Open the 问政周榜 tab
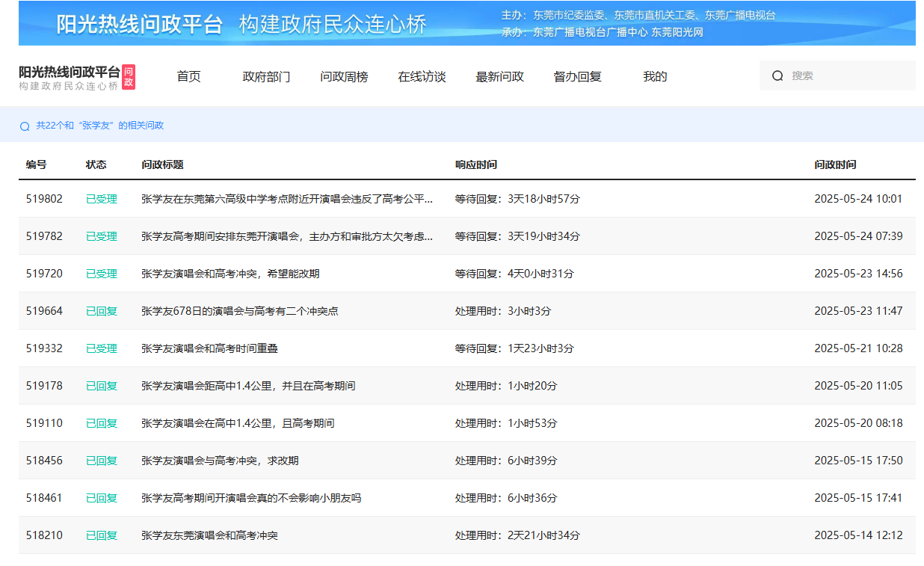Screen dimensions: 924x566 coord(344,76)
